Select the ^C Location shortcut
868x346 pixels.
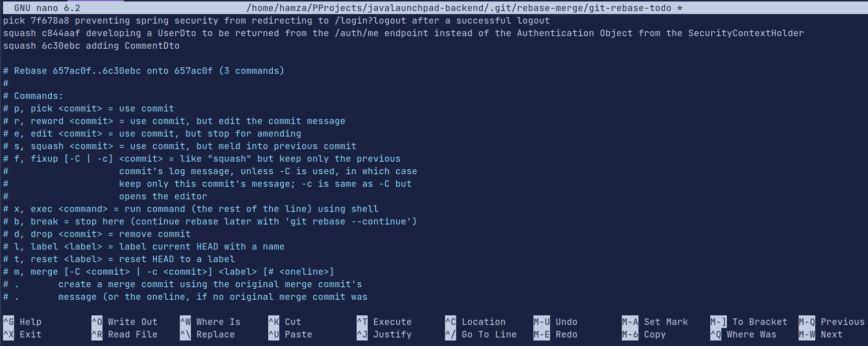(x=475, y=322)
